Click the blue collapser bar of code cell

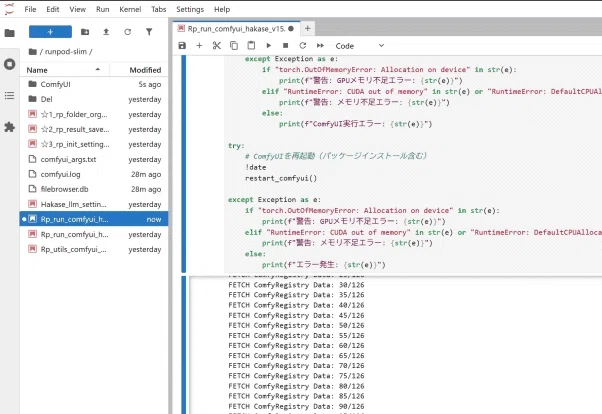(x=184, y=164)
